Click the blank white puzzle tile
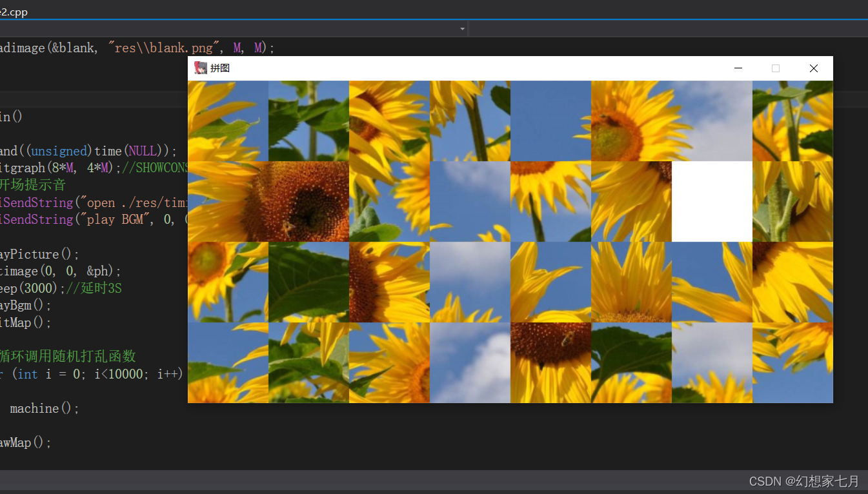Viewport: 868px width, 494px height. tap(712, 201)
